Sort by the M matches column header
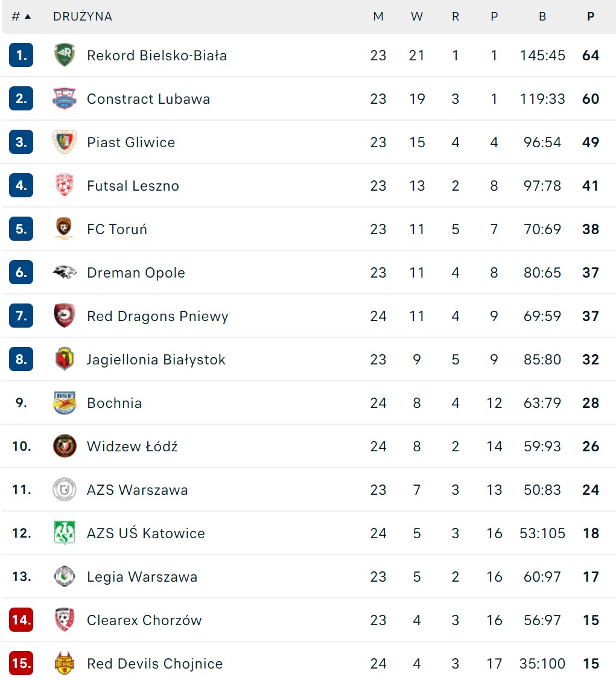 pos(378,17)
